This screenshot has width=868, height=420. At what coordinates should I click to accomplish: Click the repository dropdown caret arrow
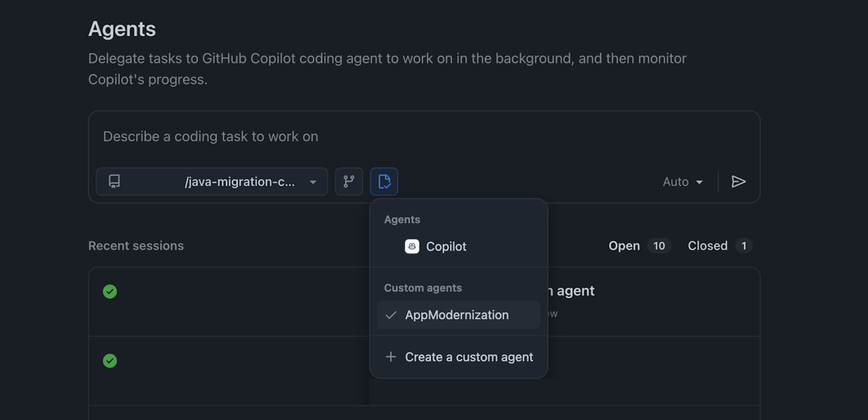313,182
